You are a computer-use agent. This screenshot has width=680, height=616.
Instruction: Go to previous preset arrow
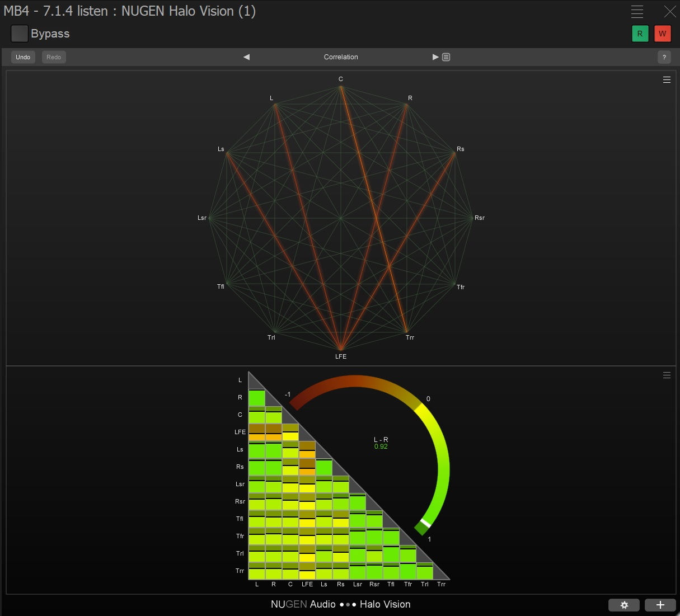(246, 57)
